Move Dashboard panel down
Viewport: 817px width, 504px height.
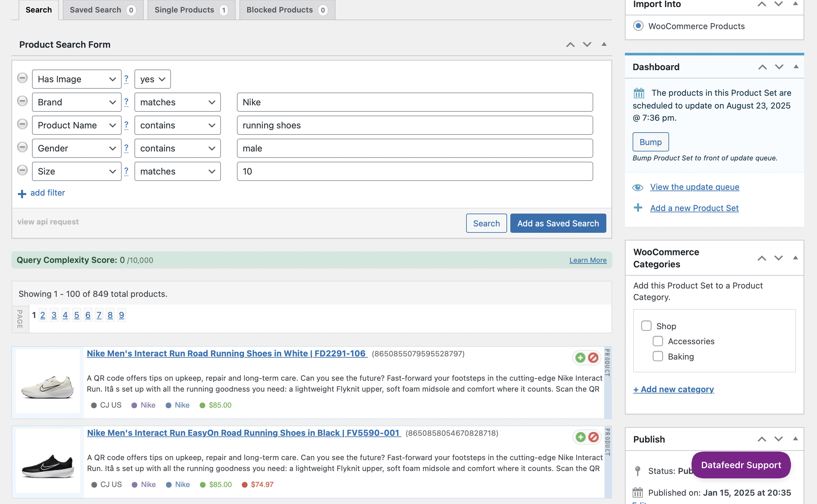point(779,67)
